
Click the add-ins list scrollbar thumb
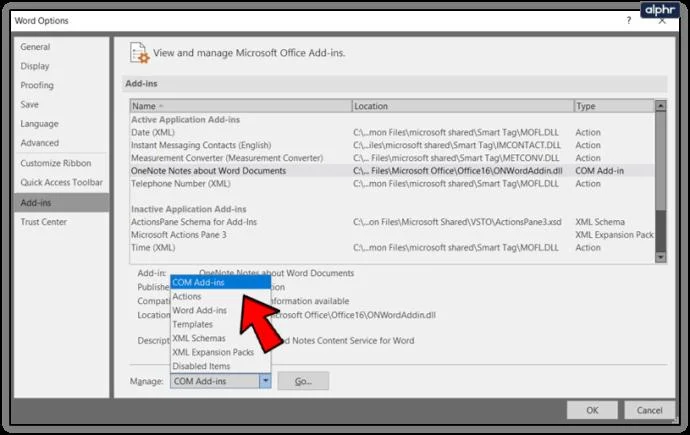coord(661,161)
